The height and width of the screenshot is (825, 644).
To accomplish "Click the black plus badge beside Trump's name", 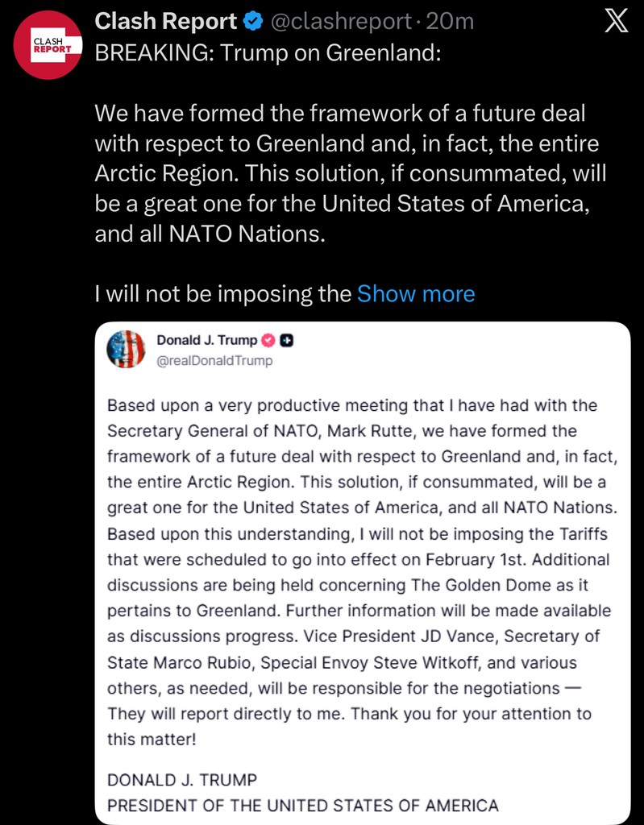I will click(286, 340).
